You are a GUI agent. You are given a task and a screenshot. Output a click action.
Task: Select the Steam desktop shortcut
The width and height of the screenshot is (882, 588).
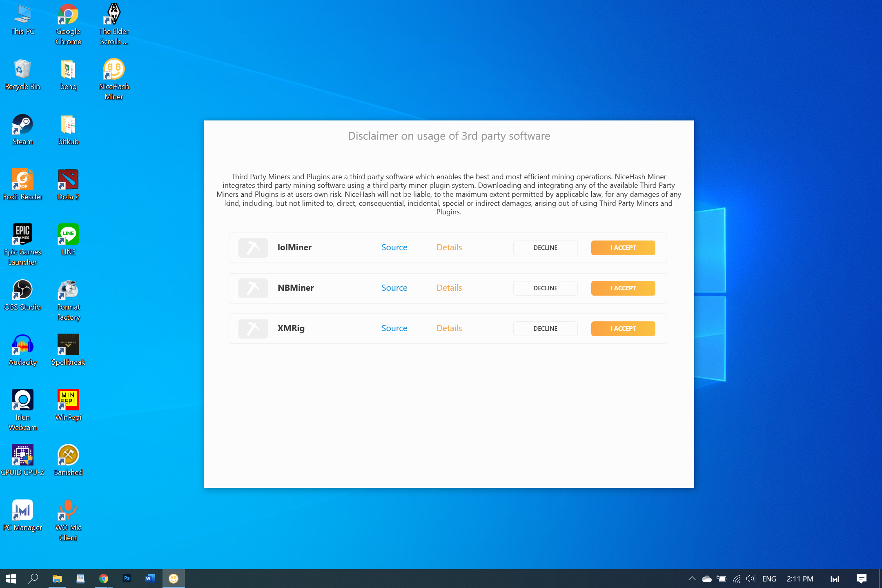(x=22, y=130)
